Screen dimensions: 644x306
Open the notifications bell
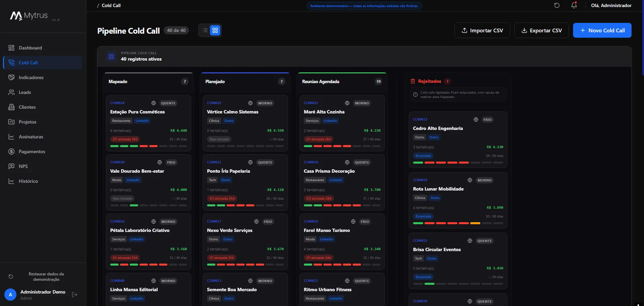click(x=574, y=5)
